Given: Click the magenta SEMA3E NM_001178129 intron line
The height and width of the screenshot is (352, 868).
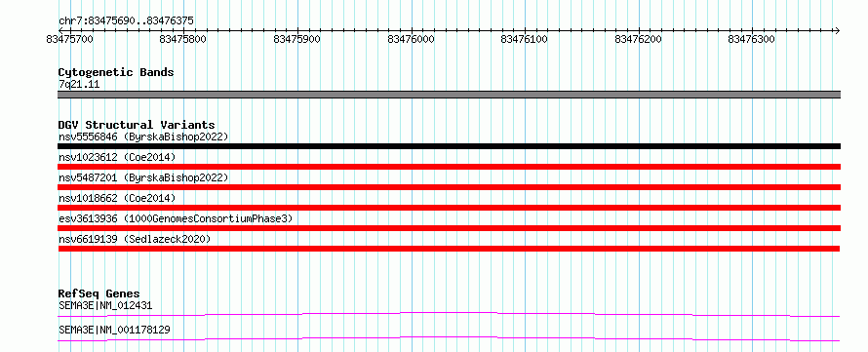Looking at the screenshot, I should click(449, 338).
